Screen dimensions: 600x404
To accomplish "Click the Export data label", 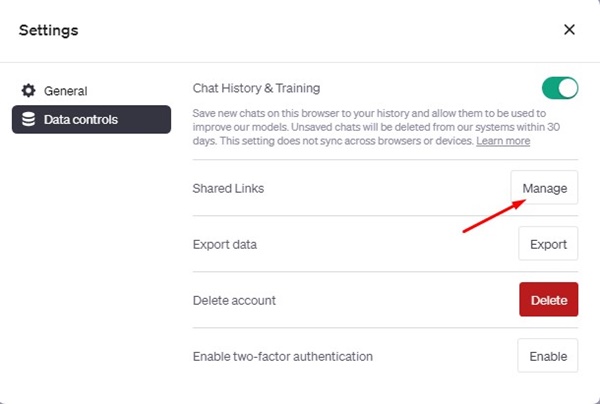I will 225,244.
